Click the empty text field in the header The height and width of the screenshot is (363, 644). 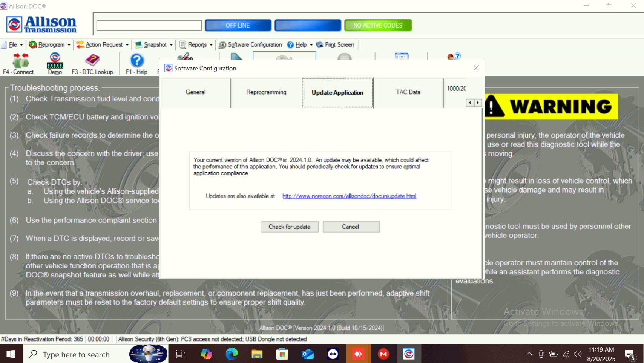click(149, 25)
